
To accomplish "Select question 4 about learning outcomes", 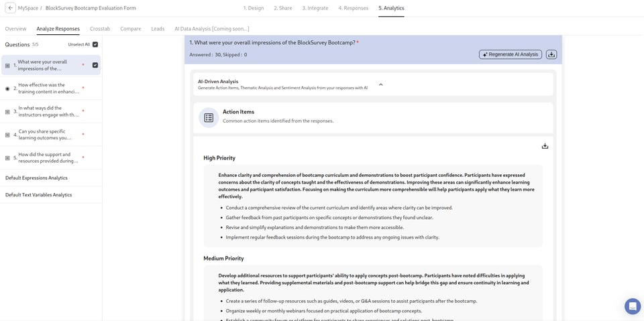I will coord(51,135).
